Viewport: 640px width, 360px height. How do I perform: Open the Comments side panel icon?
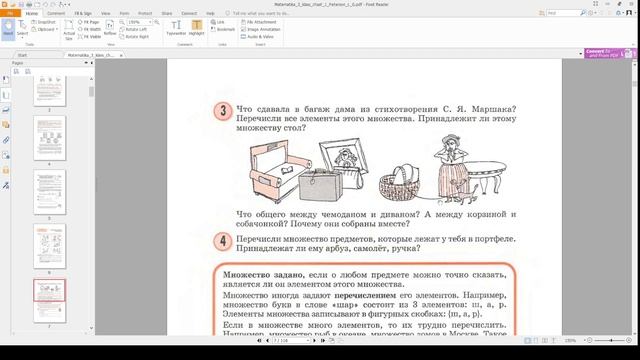[6, 110]
